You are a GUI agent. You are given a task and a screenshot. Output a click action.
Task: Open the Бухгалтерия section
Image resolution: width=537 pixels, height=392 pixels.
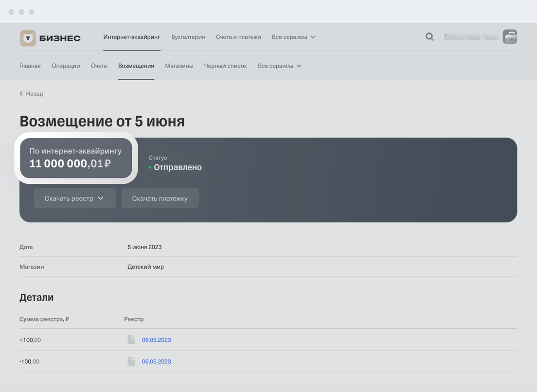click(188, 37)
